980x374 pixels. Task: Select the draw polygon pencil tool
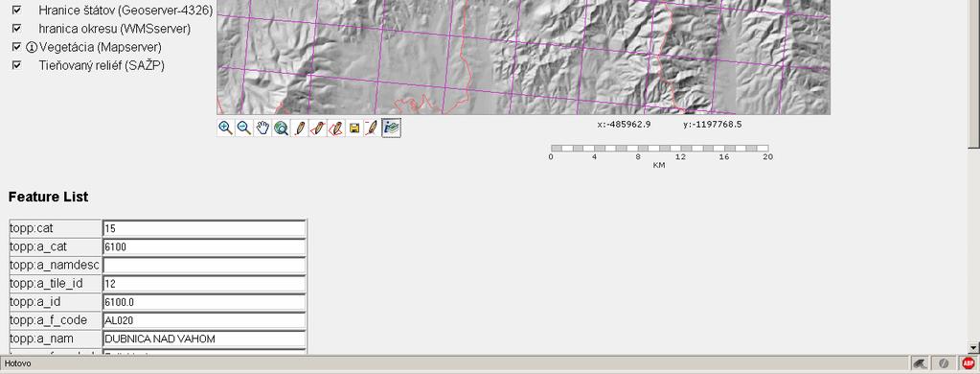coord(335,129)
